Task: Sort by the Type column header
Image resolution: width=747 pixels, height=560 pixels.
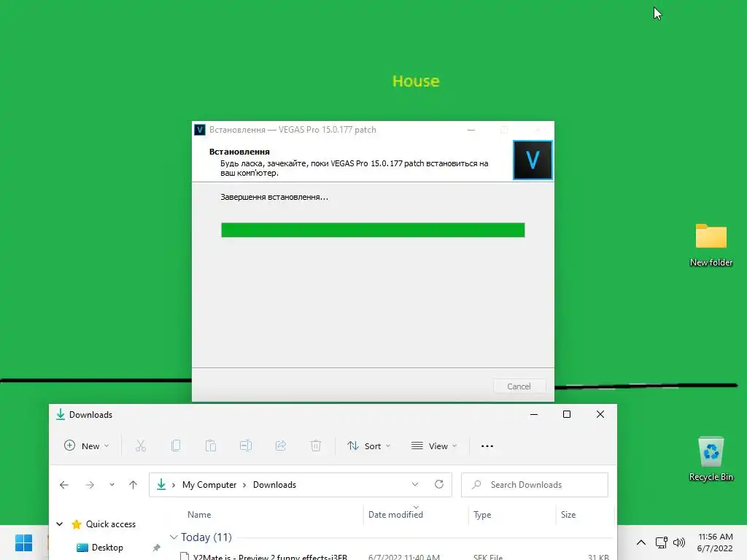Action: tap(482, 515)
